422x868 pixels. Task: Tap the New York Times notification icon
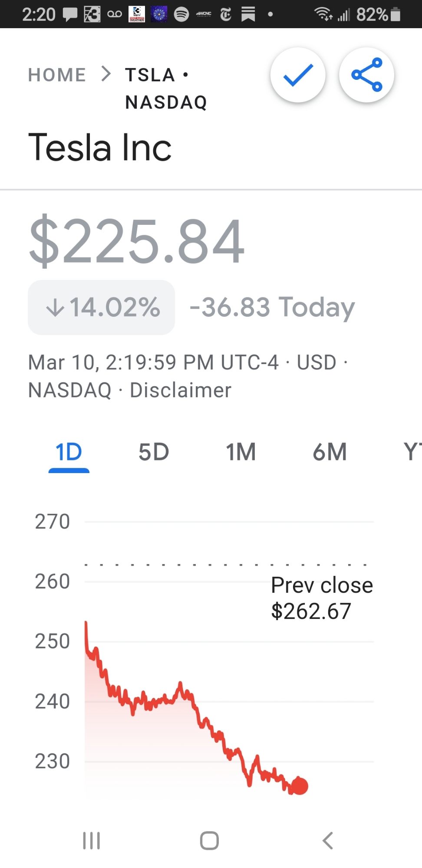click(x=226, y=15)
